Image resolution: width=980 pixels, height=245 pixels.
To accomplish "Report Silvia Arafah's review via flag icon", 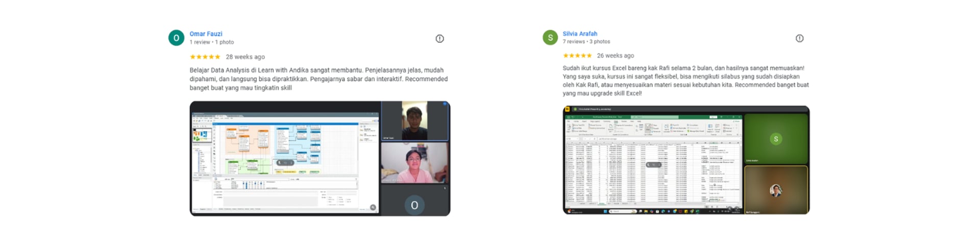I will point(799,38).
